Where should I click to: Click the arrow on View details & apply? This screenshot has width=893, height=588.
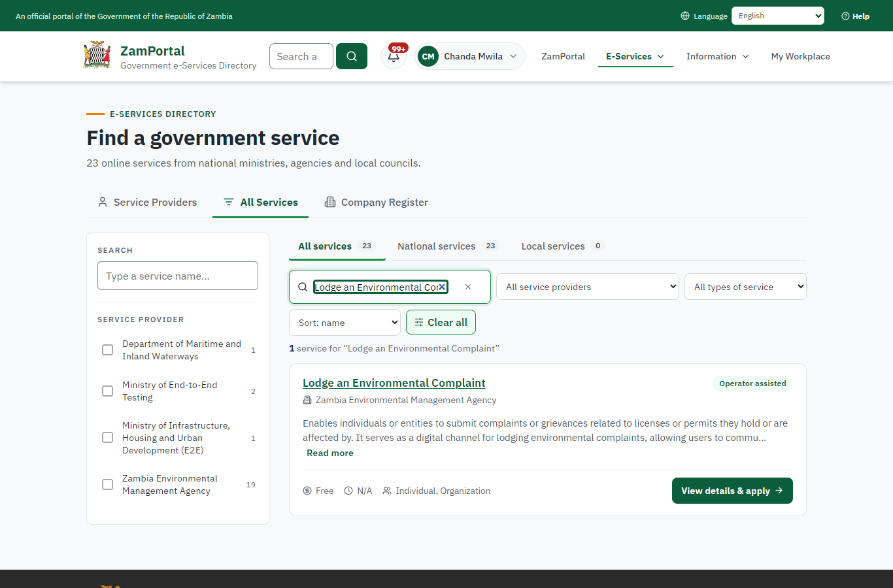779,491
